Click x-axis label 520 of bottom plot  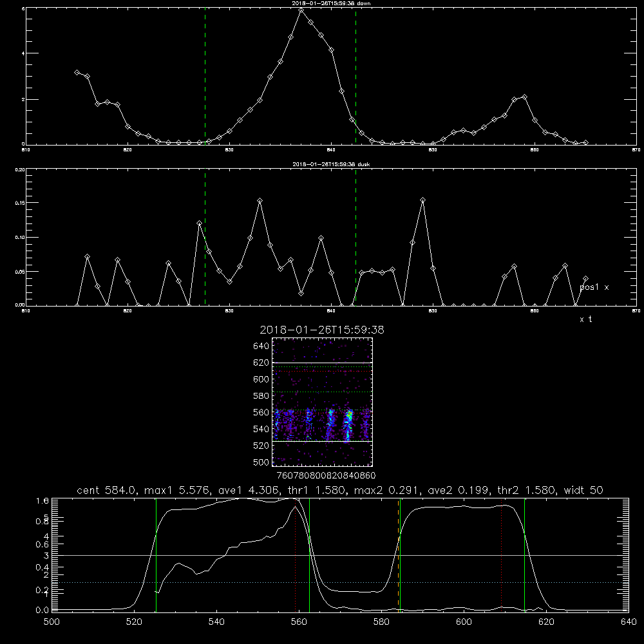pos(134,622)
